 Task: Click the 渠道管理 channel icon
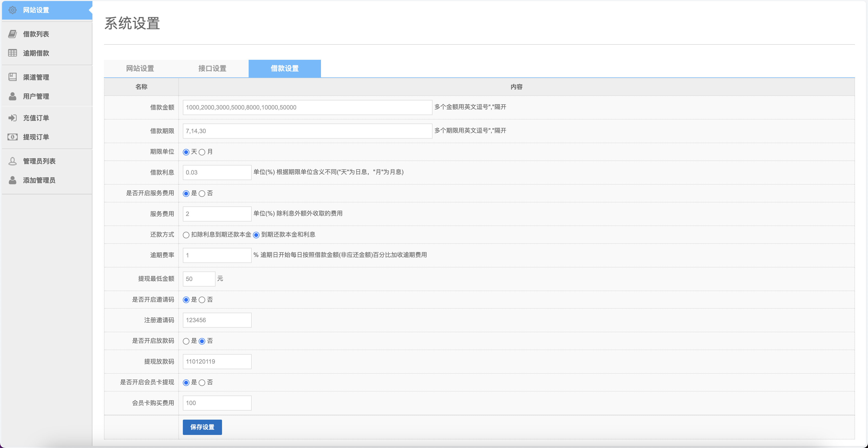pos(13,77)
